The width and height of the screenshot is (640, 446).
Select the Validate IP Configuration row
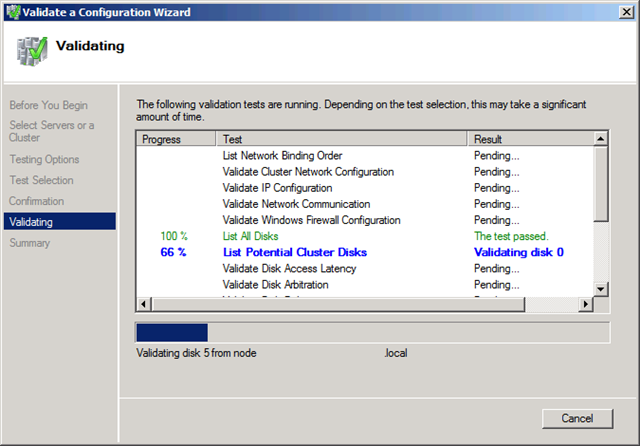[x=365, y=188]
